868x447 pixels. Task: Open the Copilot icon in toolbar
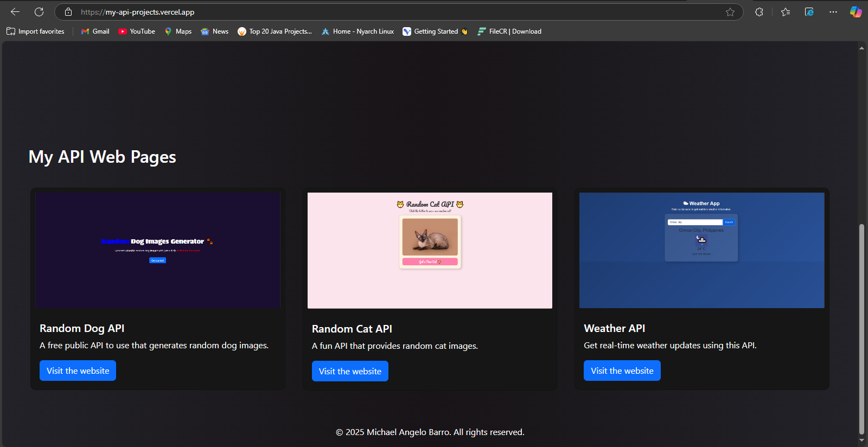(856, 12)
